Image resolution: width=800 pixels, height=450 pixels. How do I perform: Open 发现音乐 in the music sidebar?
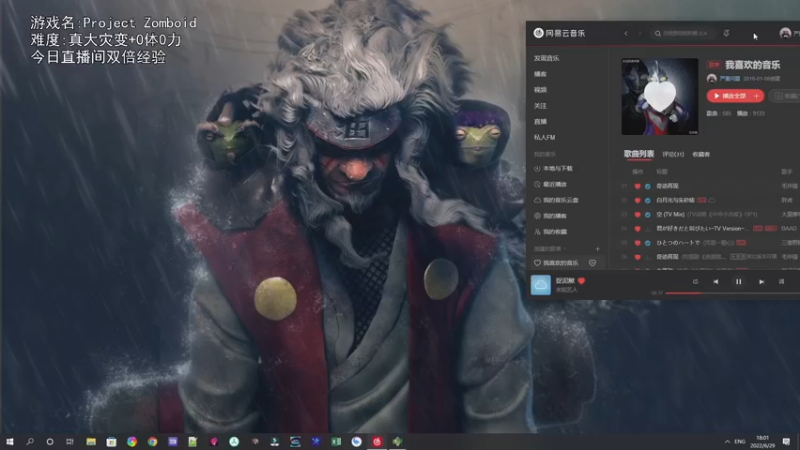tap(546, 58)
